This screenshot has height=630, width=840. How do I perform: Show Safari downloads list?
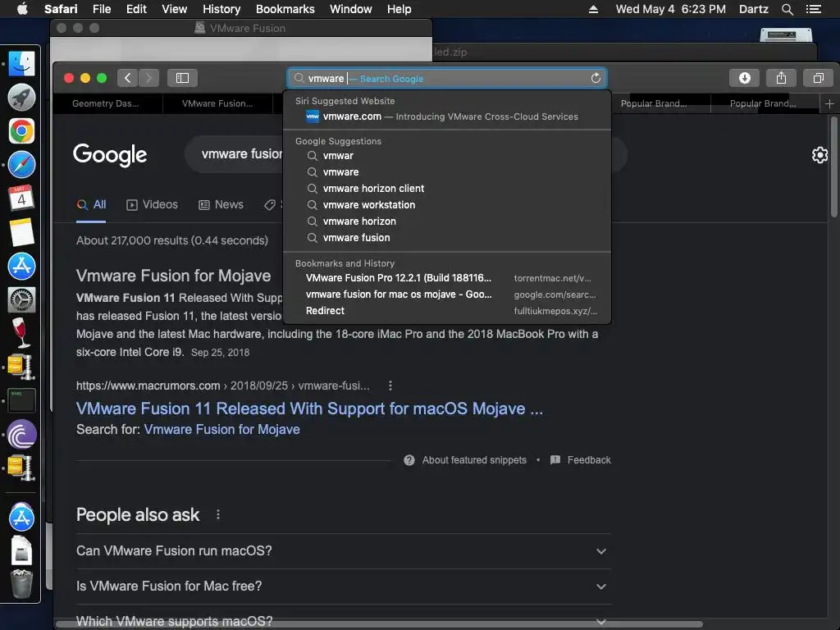click(744, 78)
